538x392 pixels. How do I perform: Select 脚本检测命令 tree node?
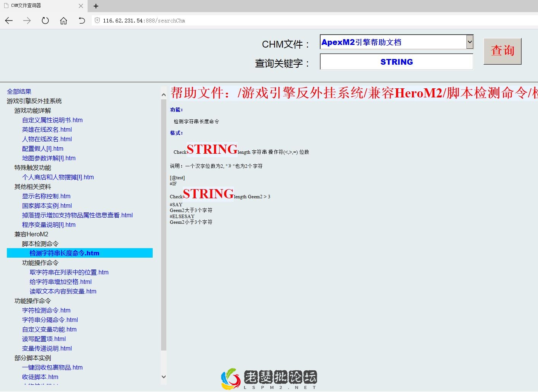tap(40, 244)
